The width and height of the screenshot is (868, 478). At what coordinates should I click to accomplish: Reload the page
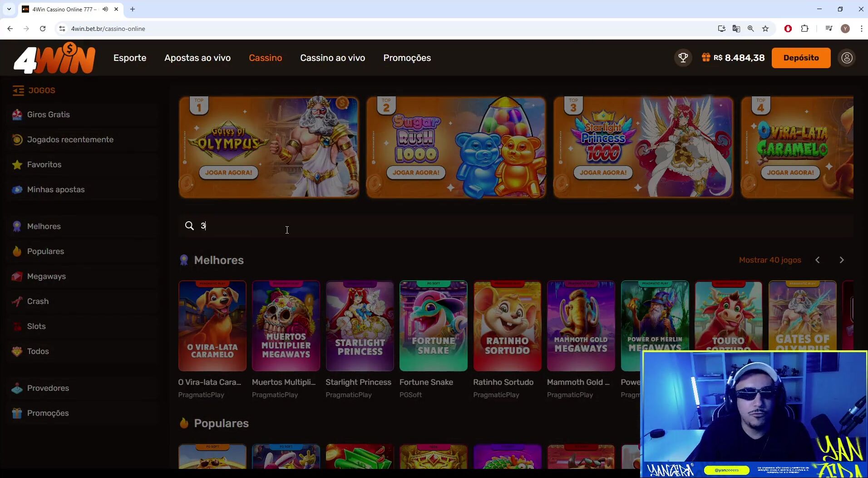43,29
